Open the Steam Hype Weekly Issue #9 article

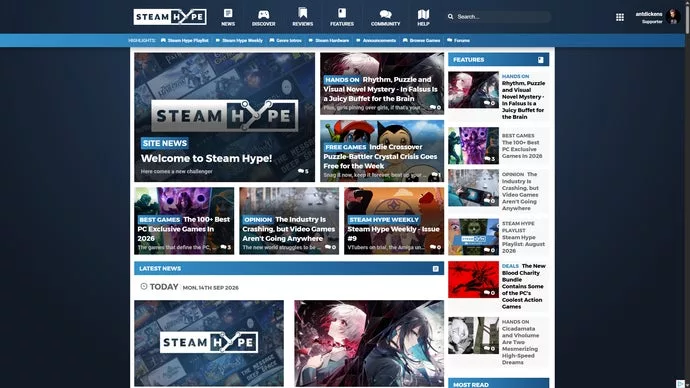pos(393,234)
